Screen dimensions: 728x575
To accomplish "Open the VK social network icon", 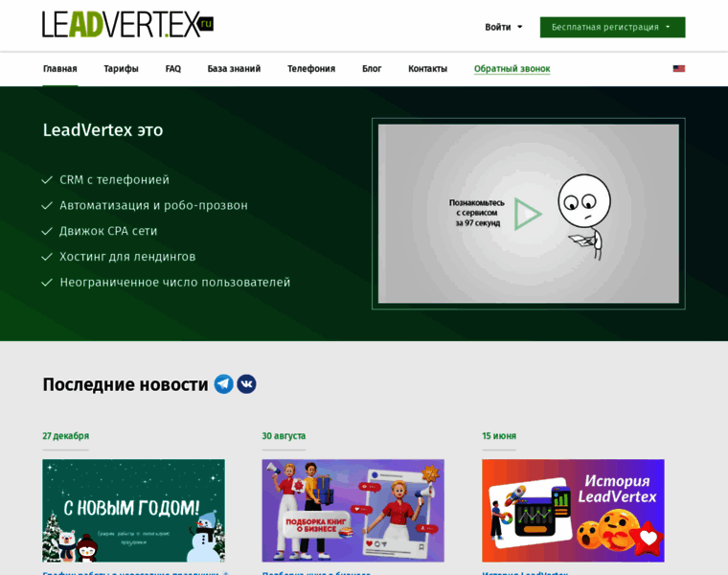I will 246,384.
